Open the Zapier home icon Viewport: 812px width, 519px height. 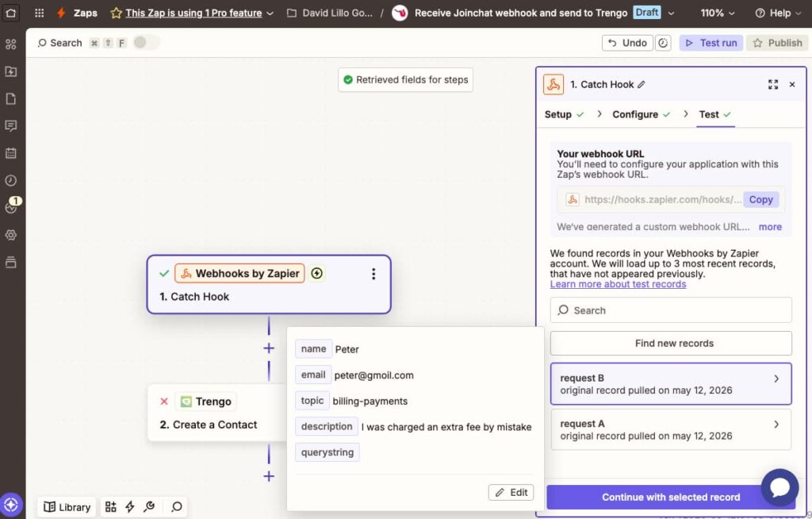click(x=11, y=13)
